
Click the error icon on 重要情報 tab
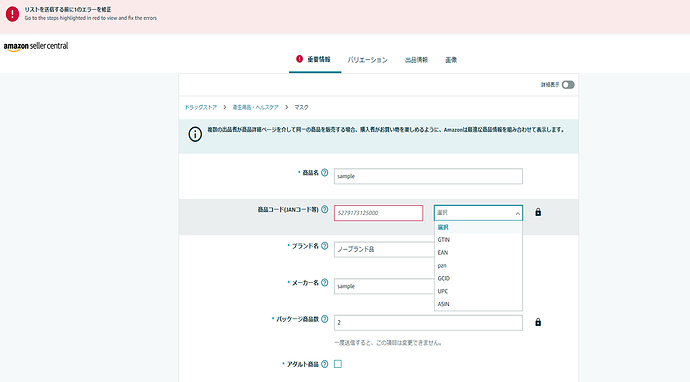(x=299, y=59)
